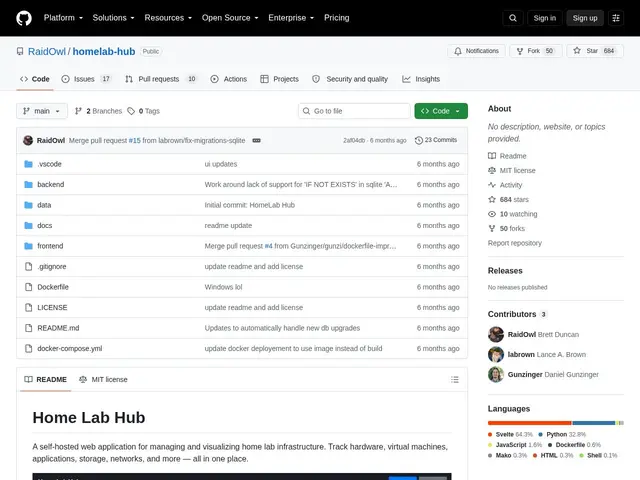
Task: Open labrown contributor avatar
Action: click(x=496, y=354)
